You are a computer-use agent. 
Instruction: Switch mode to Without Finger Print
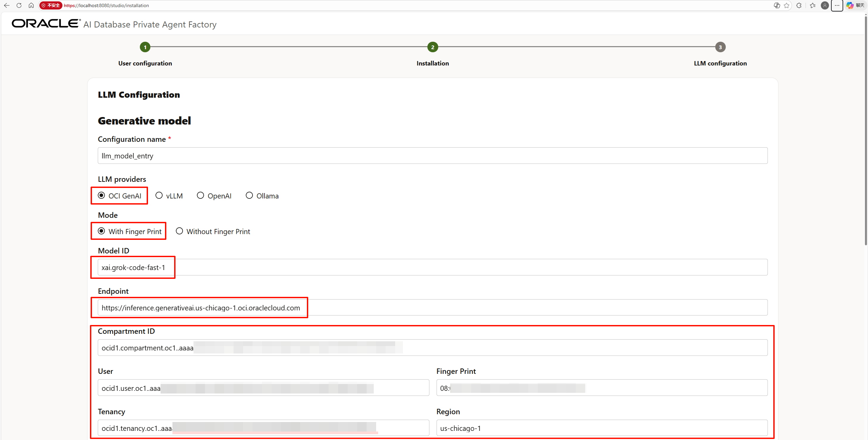click(x=179, y=231)
